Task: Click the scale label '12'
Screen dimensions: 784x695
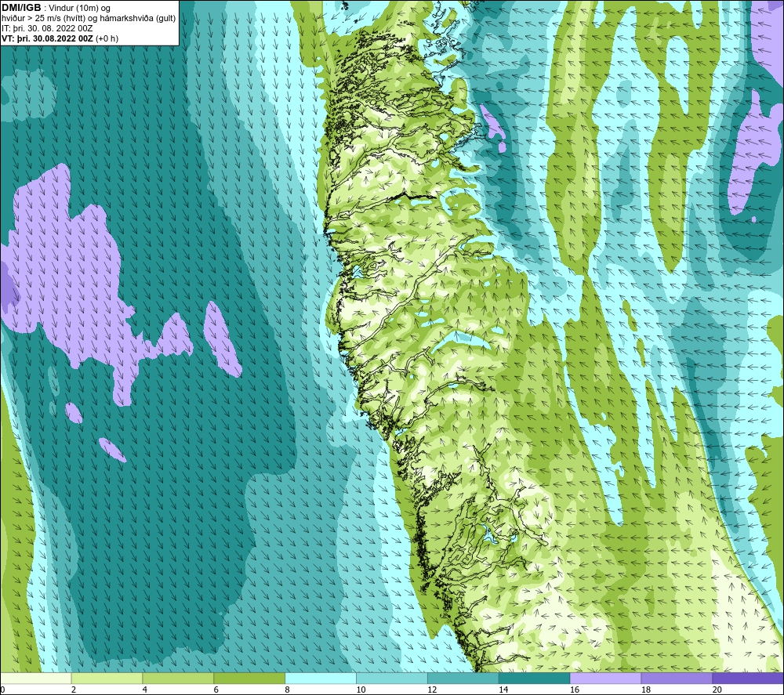Action: coord(432,690)
